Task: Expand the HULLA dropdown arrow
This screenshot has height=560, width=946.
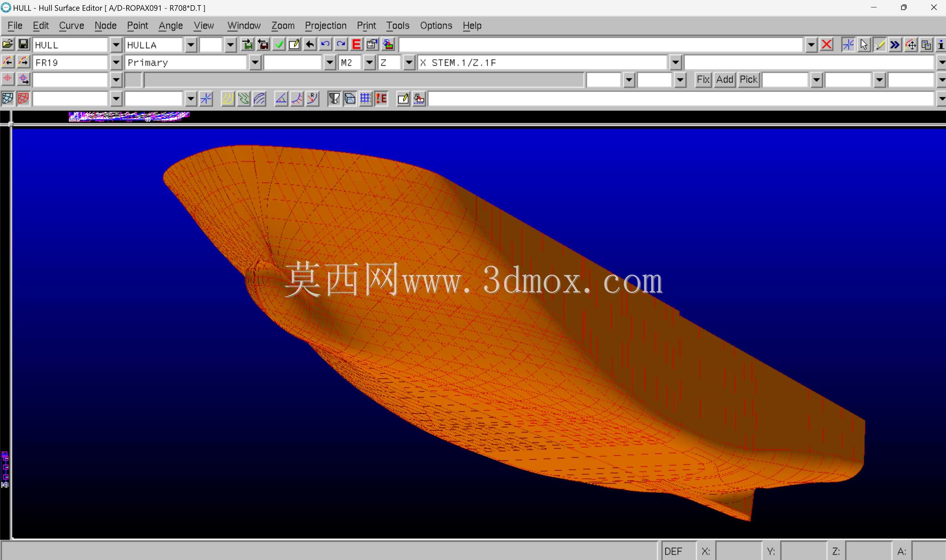Action: [191, 45]
